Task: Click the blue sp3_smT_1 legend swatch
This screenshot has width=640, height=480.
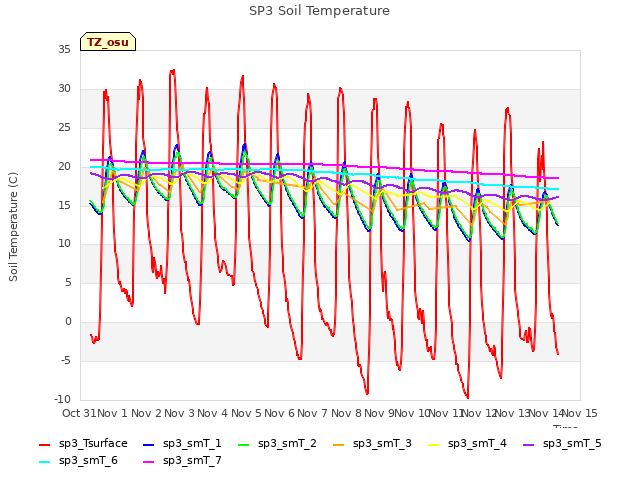Action: point(149,444)
